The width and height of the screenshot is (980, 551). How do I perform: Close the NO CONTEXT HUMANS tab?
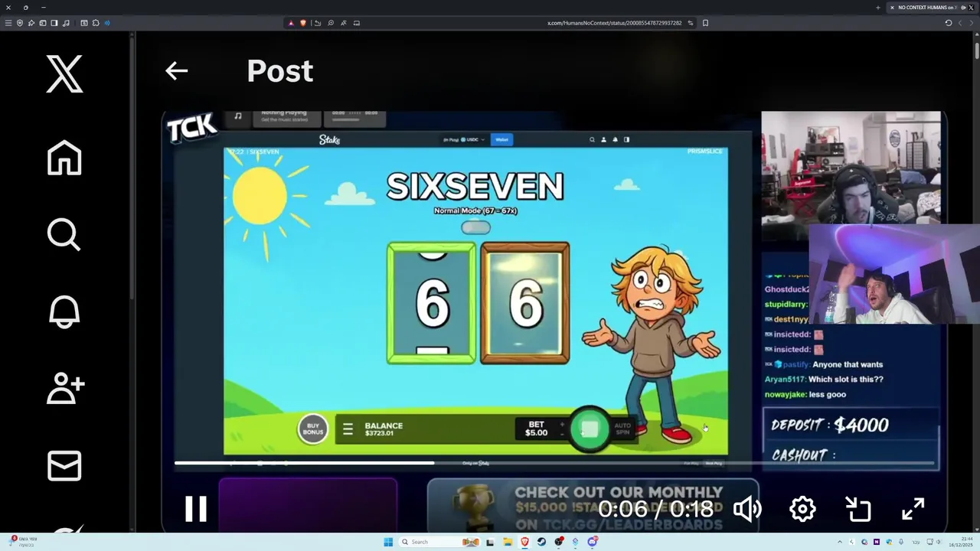point(892,8)
